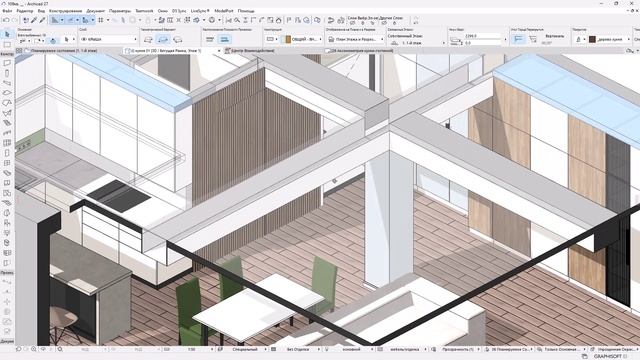Select the Roof tool in the toolbox

[7, 103]
